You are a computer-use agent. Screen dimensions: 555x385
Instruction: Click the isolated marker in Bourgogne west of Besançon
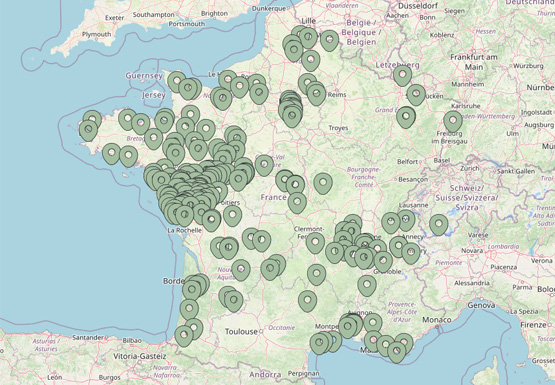[x=323, y=183]
